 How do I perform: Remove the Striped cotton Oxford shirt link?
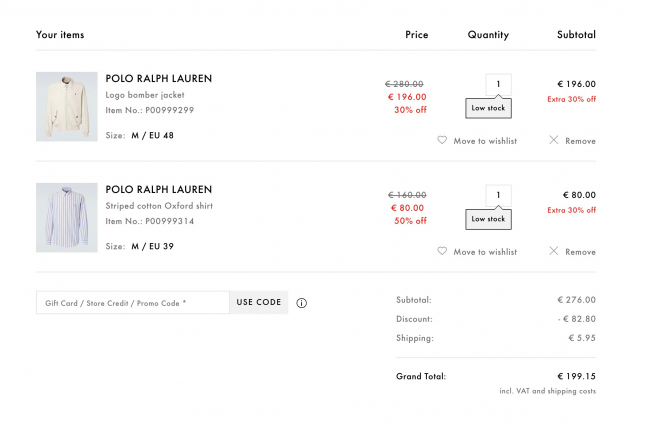point(580,252)
